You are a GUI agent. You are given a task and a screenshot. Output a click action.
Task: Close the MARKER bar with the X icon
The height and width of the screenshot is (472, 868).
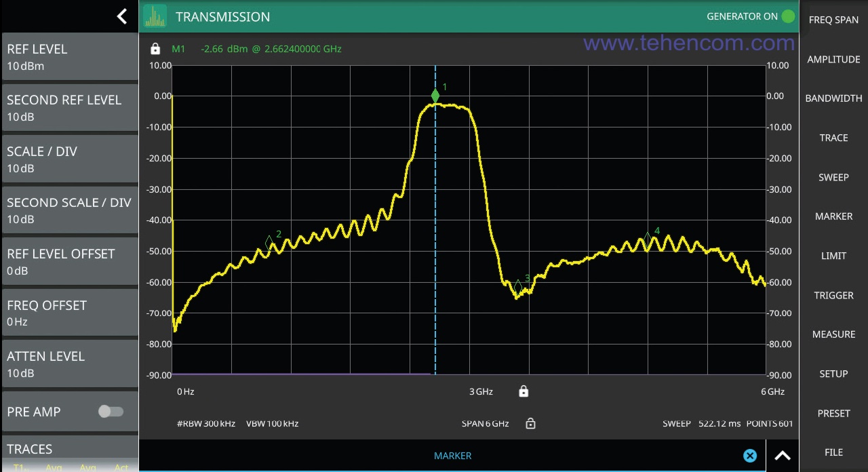click(x=749, y=456)
